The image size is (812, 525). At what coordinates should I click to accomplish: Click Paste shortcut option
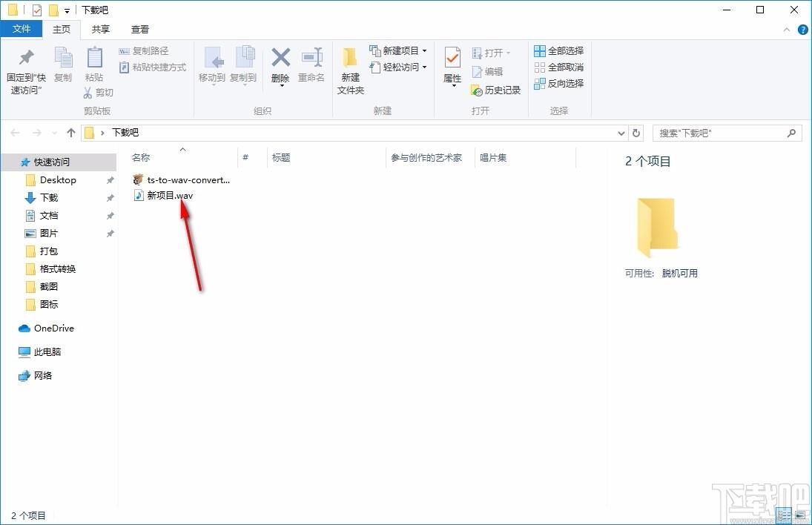coord(152,67)
